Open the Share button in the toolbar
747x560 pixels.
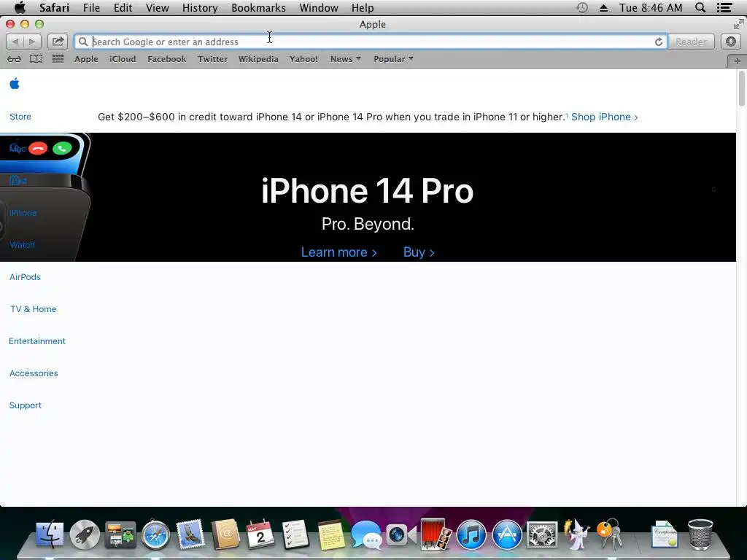coord(58,42)
